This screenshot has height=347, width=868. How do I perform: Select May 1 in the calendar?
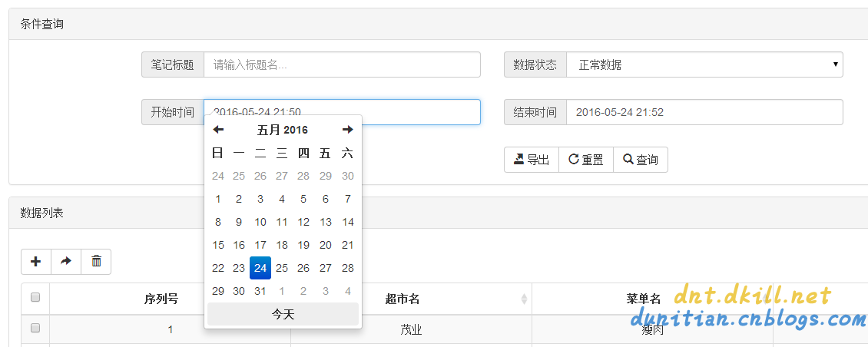tap(218, 199)
